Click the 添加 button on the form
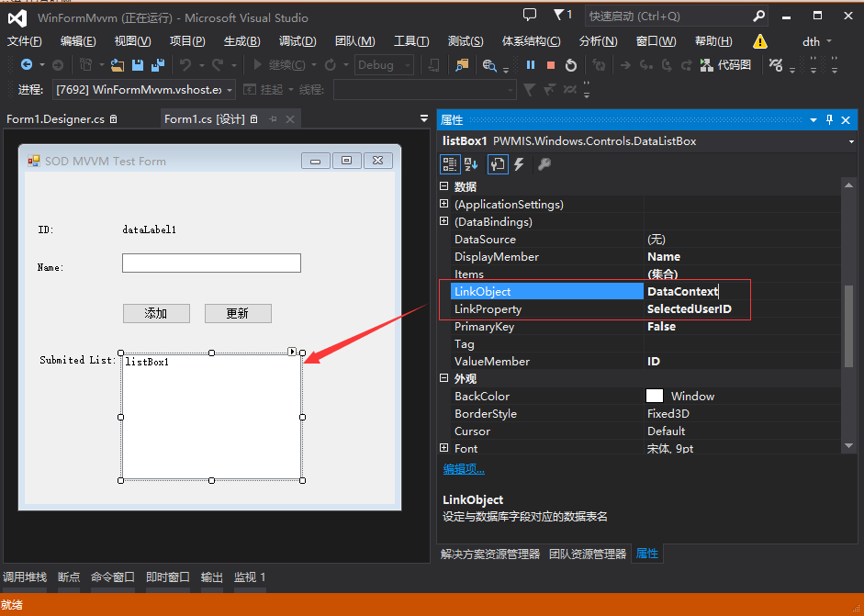Image resolution: width=864 pixels, height=616 pixels. click(x=156, y=314)
